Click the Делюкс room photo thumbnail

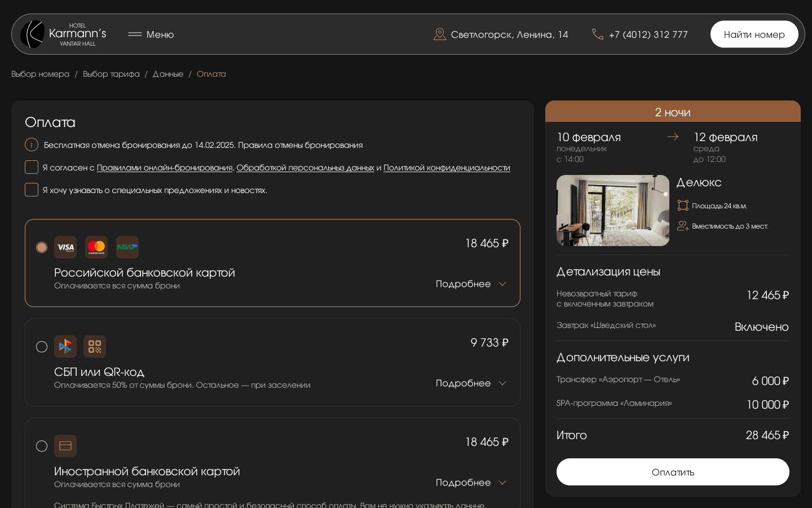612,211
